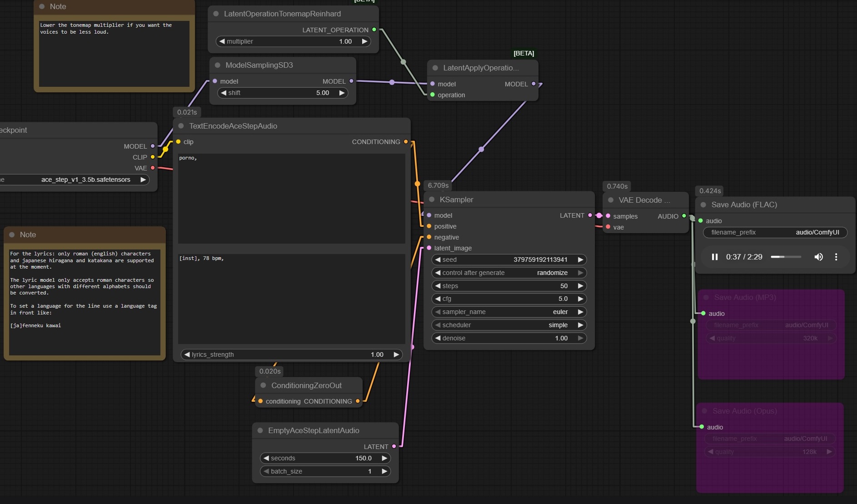Collapse the Note about the tonemap multiplier

(x=42, y=6)
